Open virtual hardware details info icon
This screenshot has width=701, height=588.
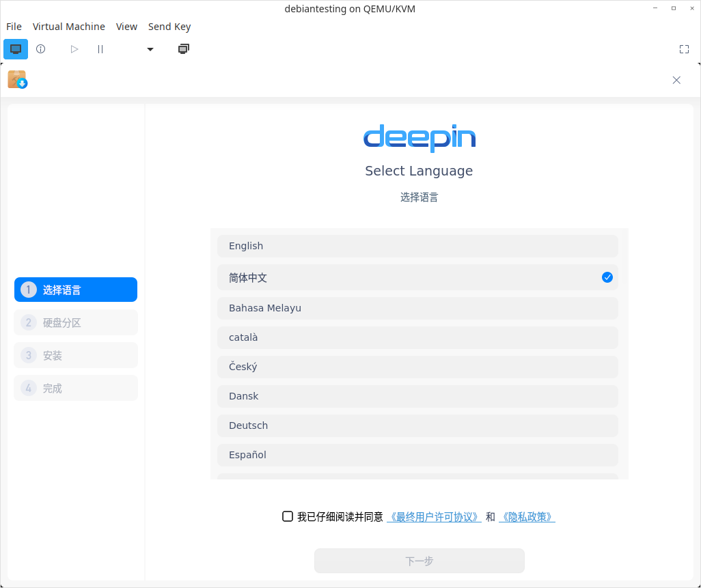click(x=41, y=49)
